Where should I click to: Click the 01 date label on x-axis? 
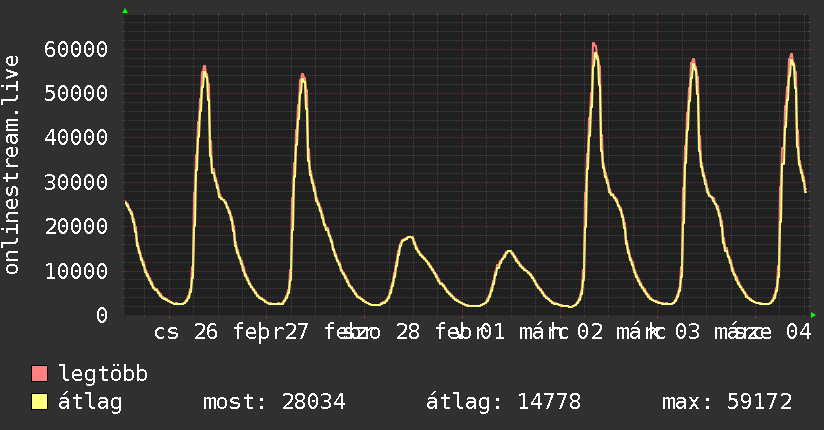click(493, 332)
